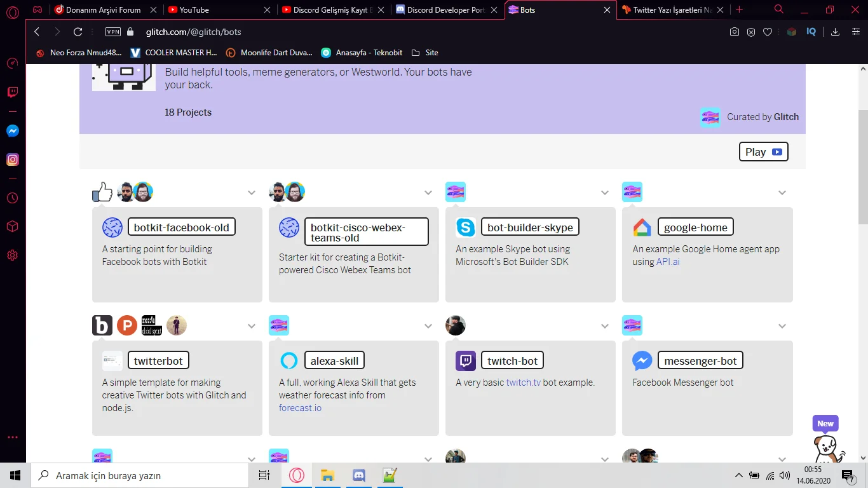Viewport: 868px width, 488px height.
Task: Click the sidebar three-dots setup button
Action: point(13,437)
